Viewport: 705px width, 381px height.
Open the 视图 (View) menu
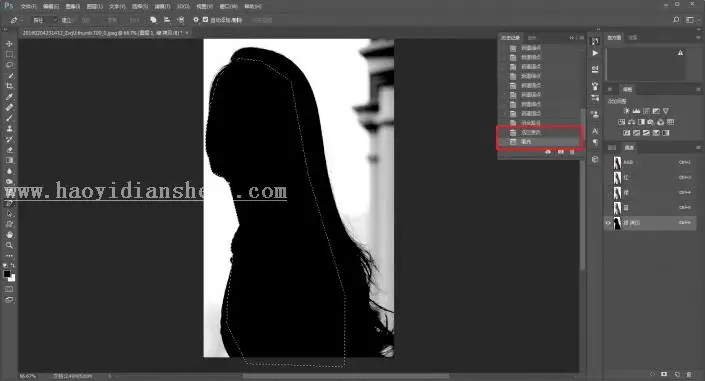point(205,7)
